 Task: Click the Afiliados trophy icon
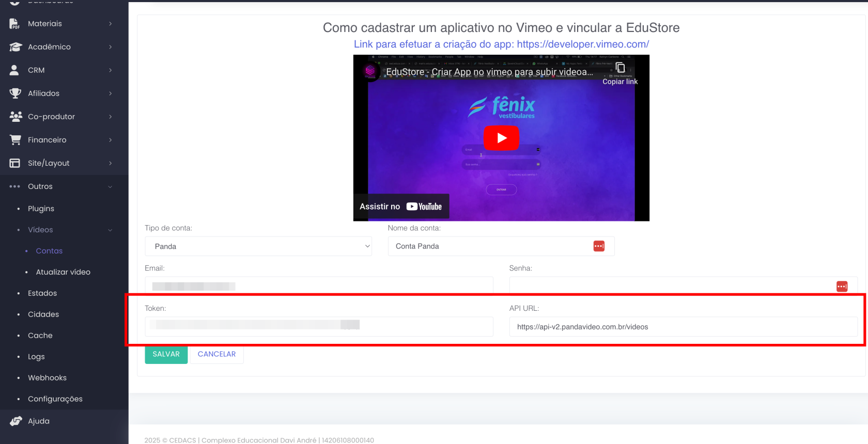coord(16,93)
